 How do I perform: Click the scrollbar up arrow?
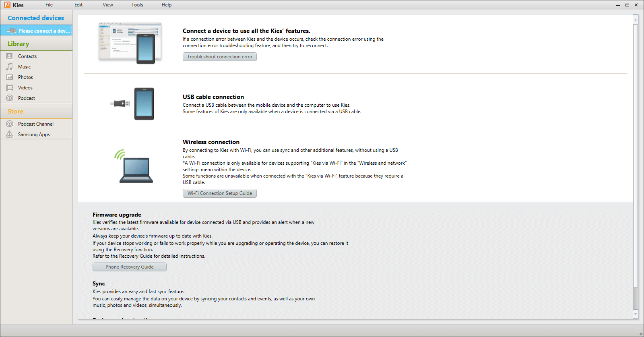636,19
